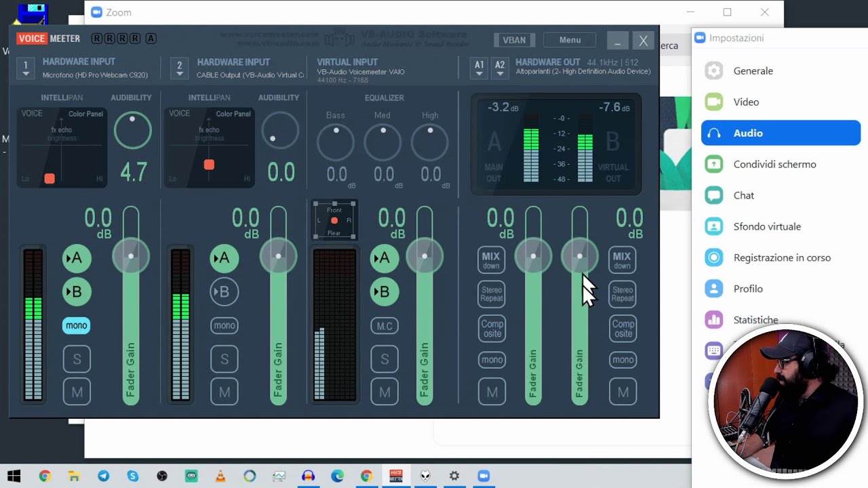Toggle mono on virtual out B
This screenshot has width=868, height=488.
click(x=623, y=360)
